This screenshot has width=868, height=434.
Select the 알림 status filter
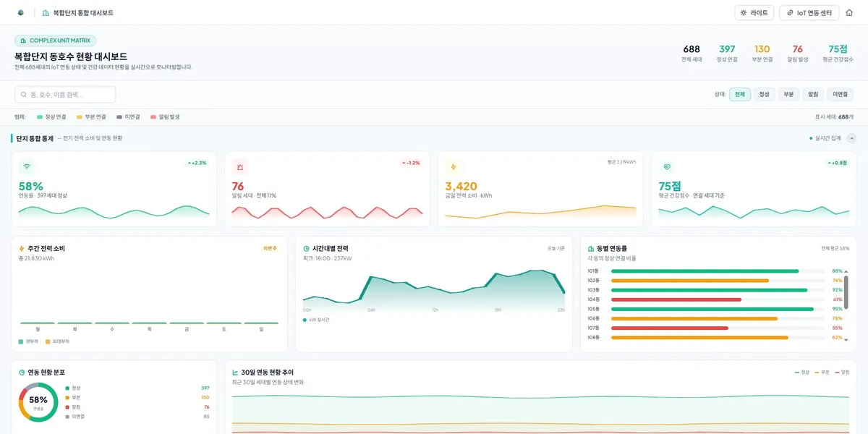coord(814,95)
